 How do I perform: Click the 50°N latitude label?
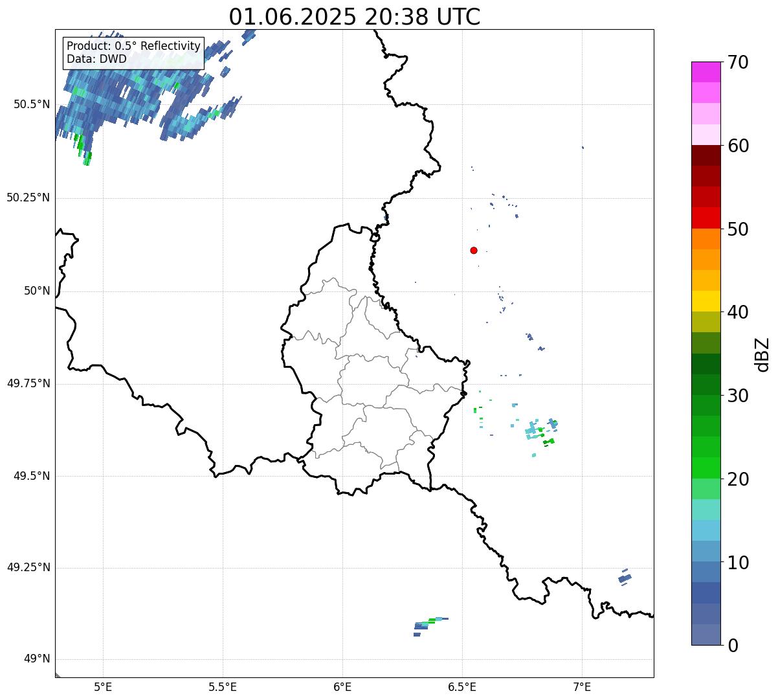37,291
